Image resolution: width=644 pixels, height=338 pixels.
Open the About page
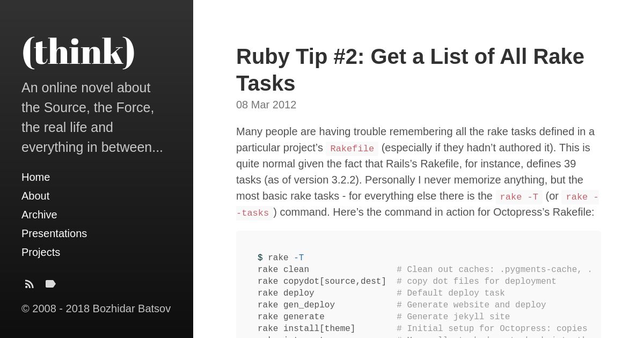coord(35,196)
